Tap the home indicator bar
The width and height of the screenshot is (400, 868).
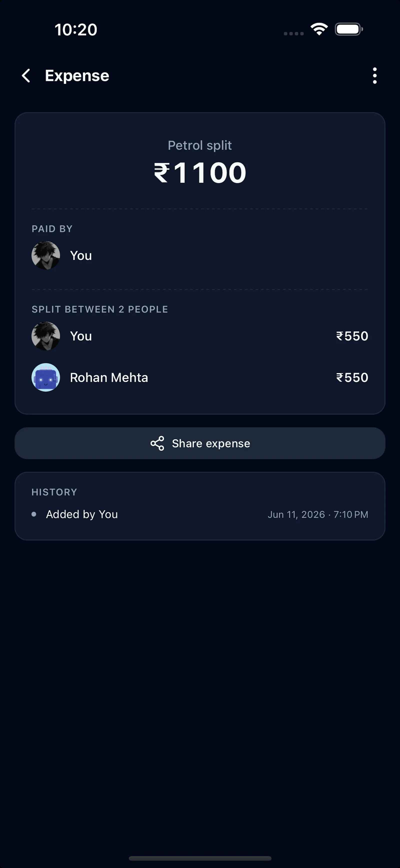pyautogui.click(x=200, y=858)
